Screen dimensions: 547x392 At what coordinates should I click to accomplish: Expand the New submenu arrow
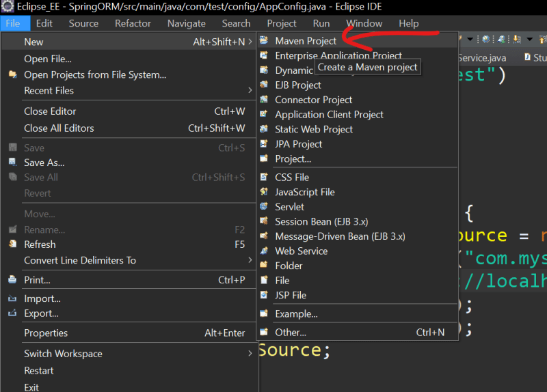[250, 42]
